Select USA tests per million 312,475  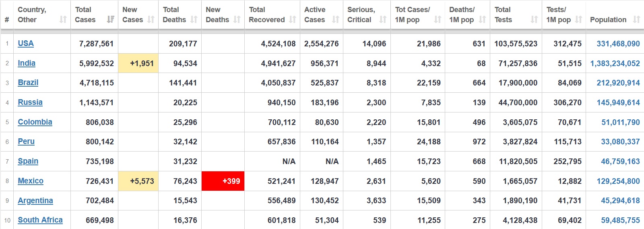(x=568, y=44)
